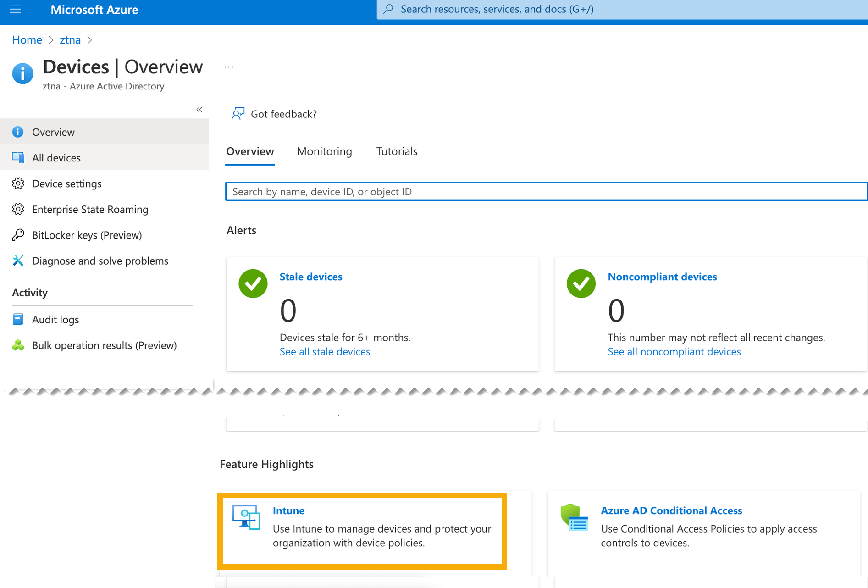Open the more options ellipsis menu
Image resolution: width=868 pixels, height=588 pixels.
229,67
